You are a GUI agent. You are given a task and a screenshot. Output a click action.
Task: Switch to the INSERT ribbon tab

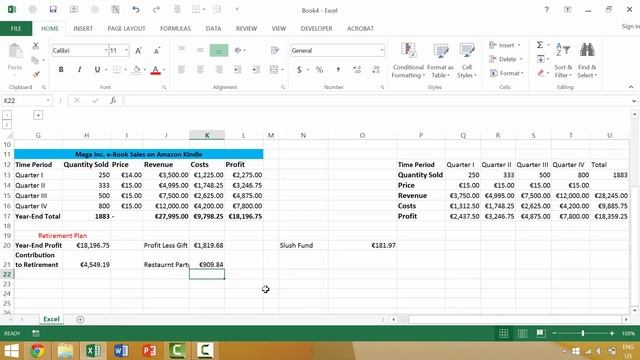coord(83,29)
